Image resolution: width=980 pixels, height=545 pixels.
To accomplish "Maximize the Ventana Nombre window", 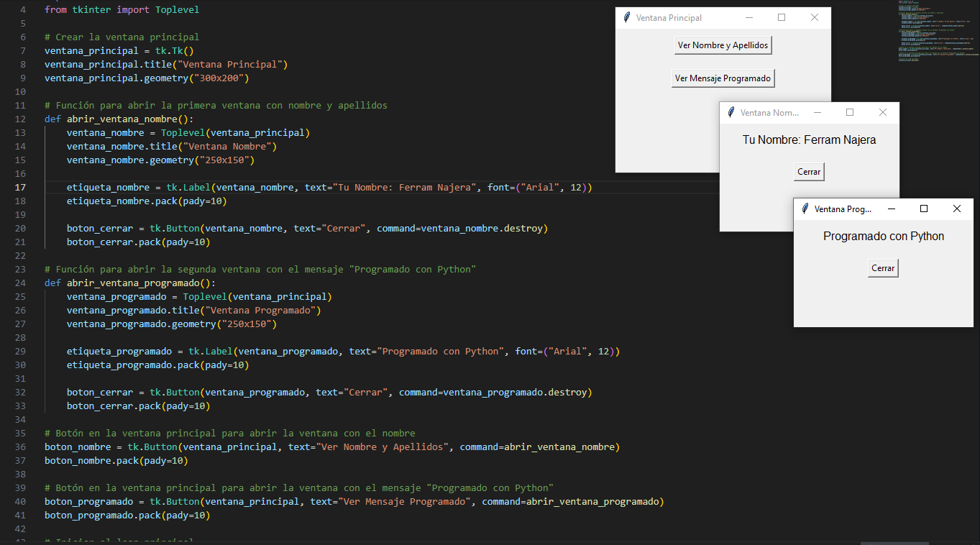I will coord(850,113).
